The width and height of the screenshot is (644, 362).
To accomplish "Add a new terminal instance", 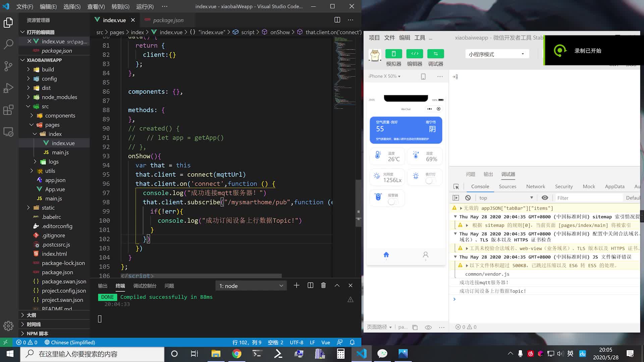I will tap(297, 286).
